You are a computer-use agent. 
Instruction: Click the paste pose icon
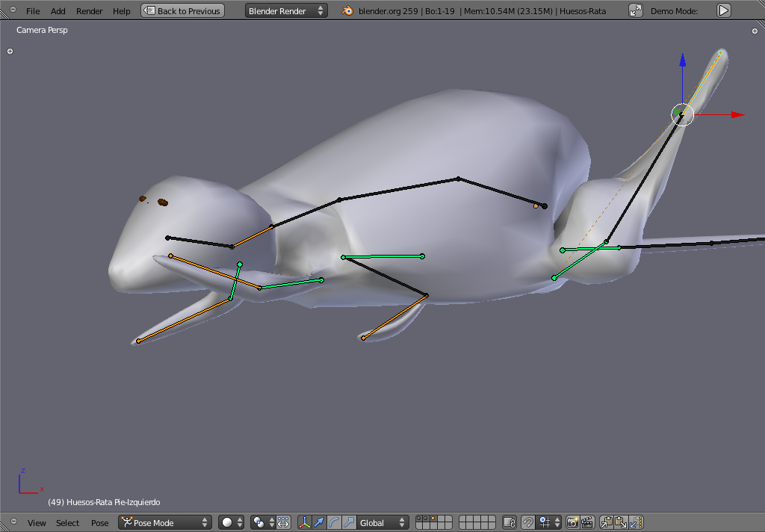tap(621, 523)
